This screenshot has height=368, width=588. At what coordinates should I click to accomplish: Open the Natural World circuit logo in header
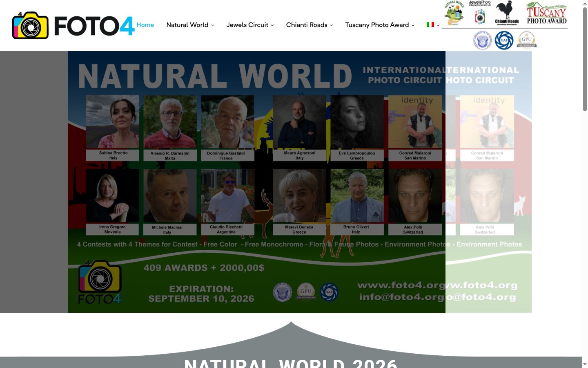point(454,13)
